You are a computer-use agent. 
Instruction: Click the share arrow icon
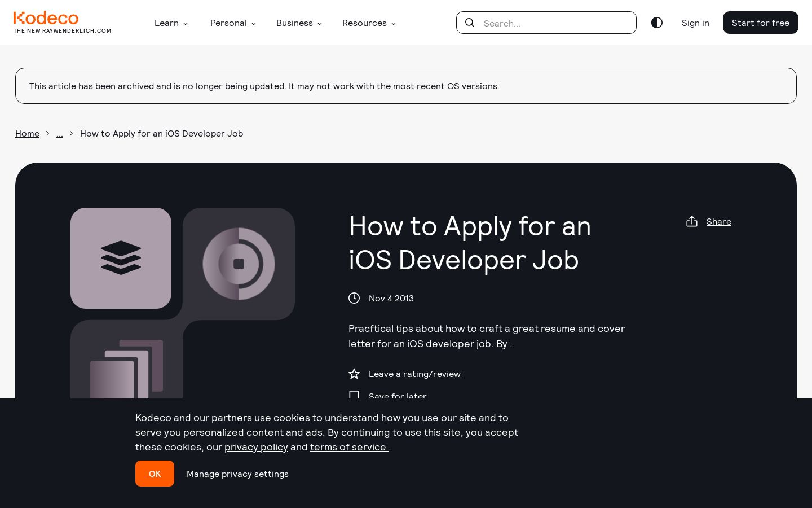coord(692,221)
